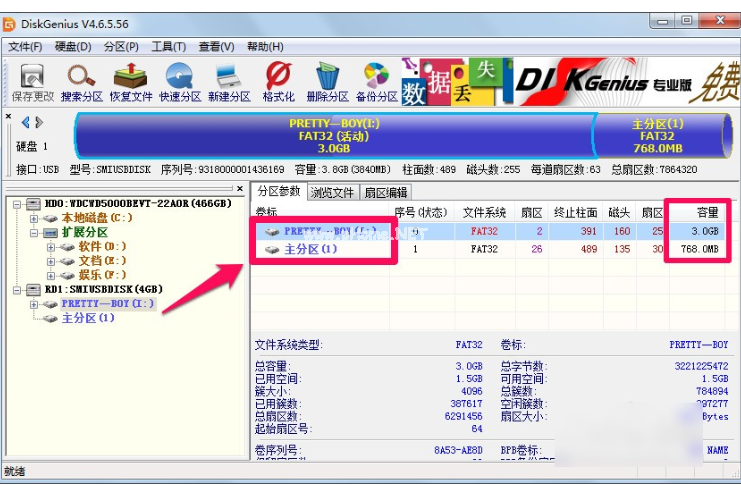Collapse the 扩展分区 tree node
The height and width of the screenshot is (486, 741).
coord(34,232)
